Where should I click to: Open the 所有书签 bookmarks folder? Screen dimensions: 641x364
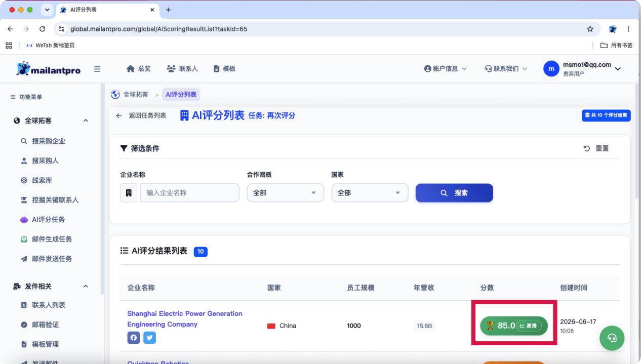(616, 46)
